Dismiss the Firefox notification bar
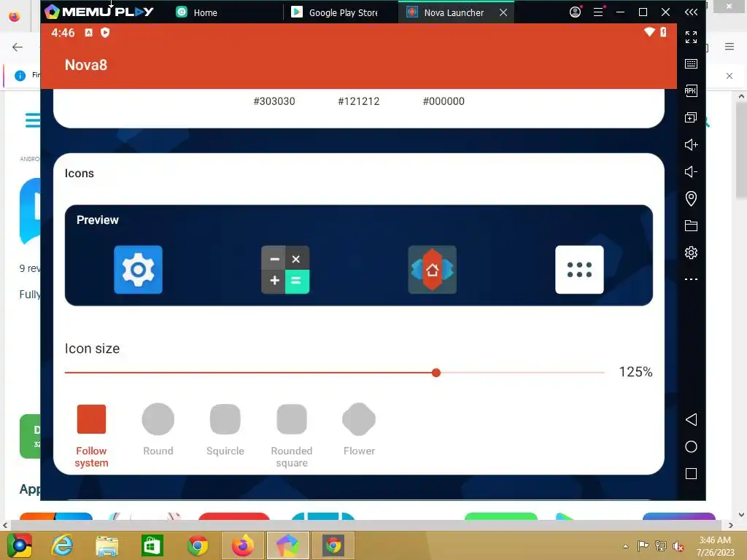747x560 pixels. (x=729, y=76)
